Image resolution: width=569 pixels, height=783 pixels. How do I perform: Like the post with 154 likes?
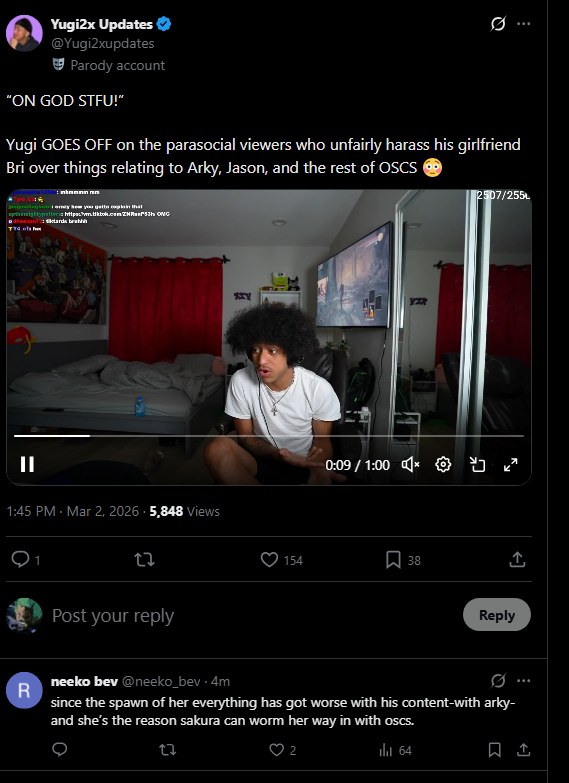coord(282,560)
